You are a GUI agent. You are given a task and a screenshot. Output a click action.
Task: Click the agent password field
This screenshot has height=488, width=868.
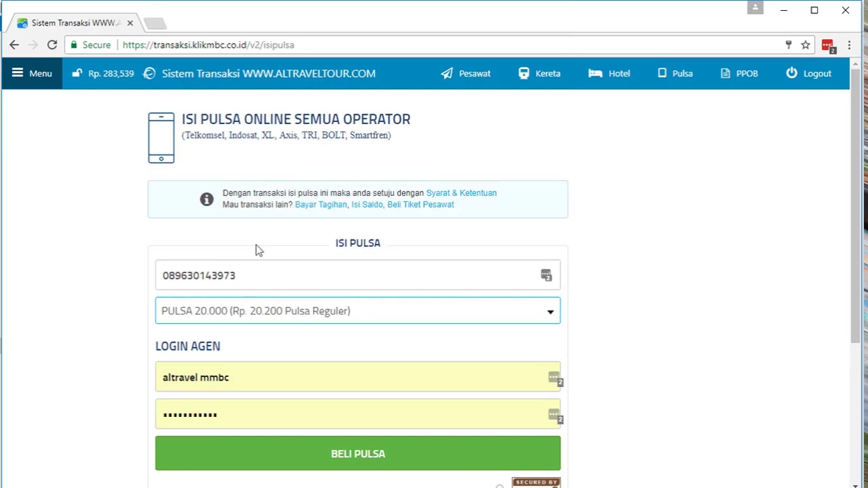358,414
